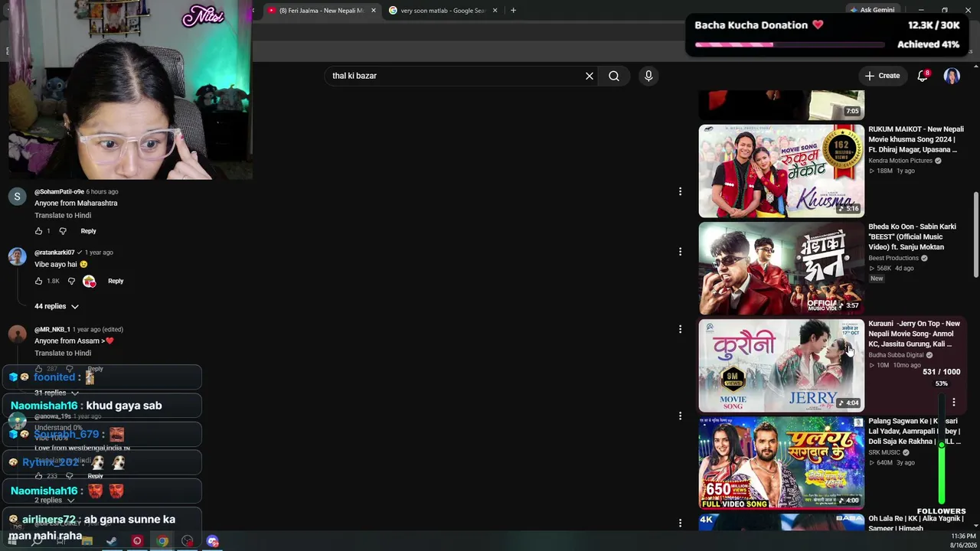The height and width of the screenshot is (551, 980).
Task: Open options menu for ratankarki07's comment
Action: click(x=680, y=251)
